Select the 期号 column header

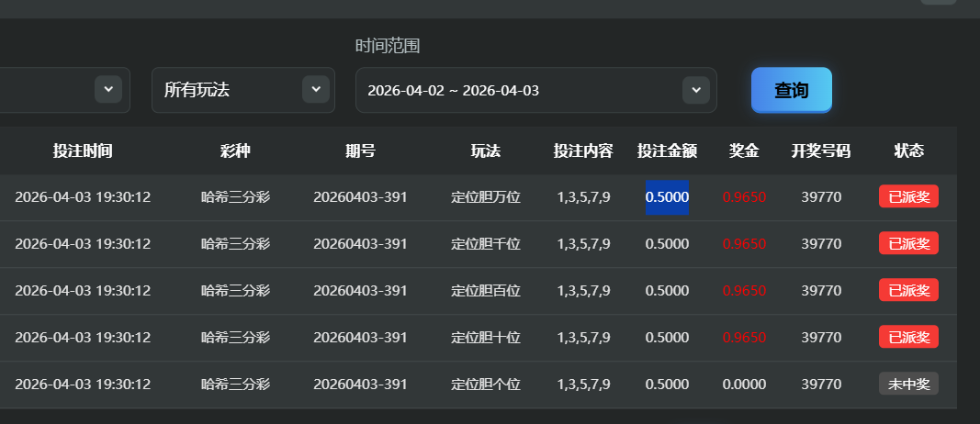pyautogui.click(x=360, y=151)
